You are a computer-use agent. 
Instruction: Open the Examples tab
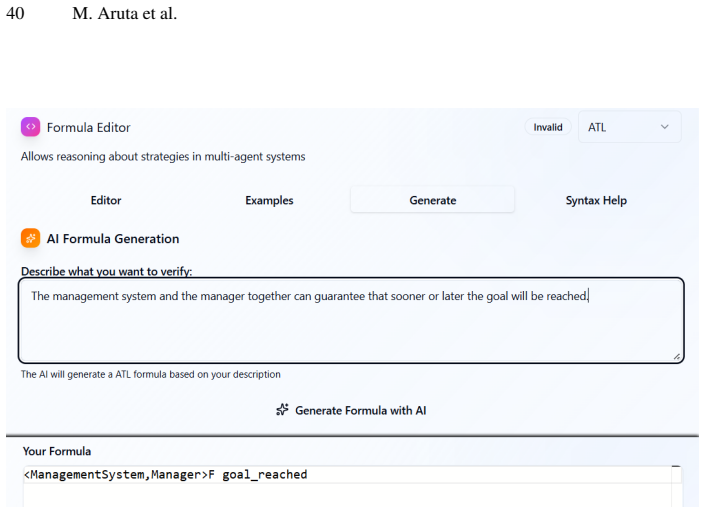pyautogui.click(x=269, y=200)
